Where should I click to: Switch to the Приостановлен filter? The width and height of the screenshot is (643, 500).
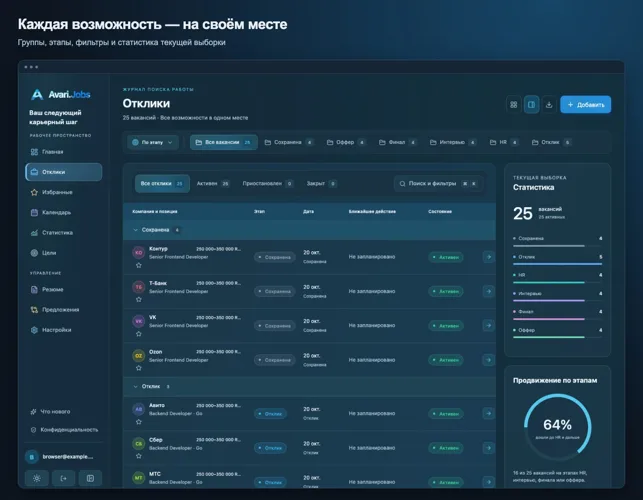(x=267, y=183)
